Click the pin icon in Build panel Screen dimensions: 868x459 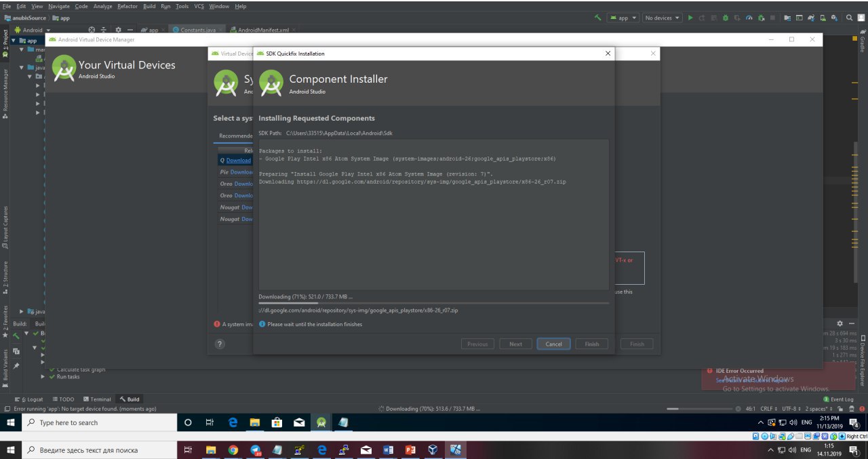pyautogui.click(x=16, y=365)
